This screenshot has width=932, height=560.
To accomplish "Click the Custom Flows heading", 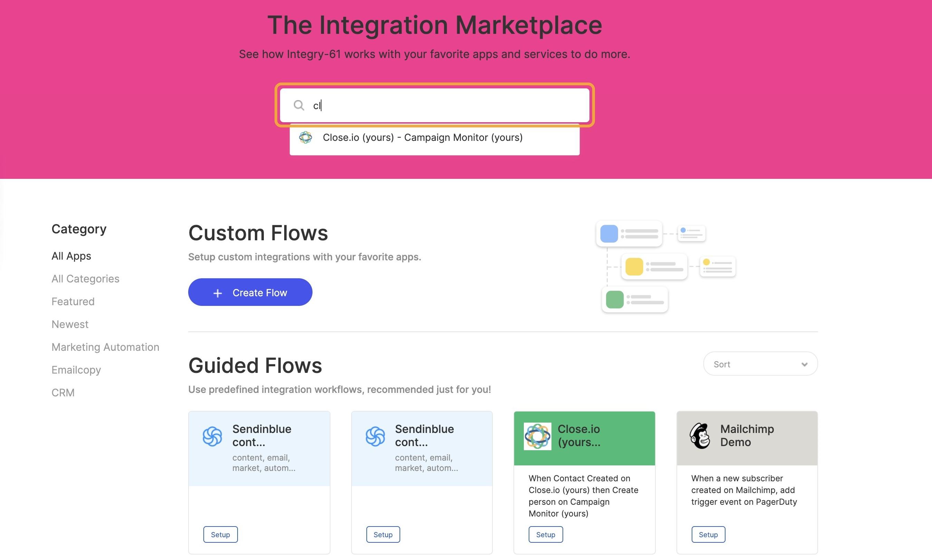I will pyautogui.click(x=258, y=232).
